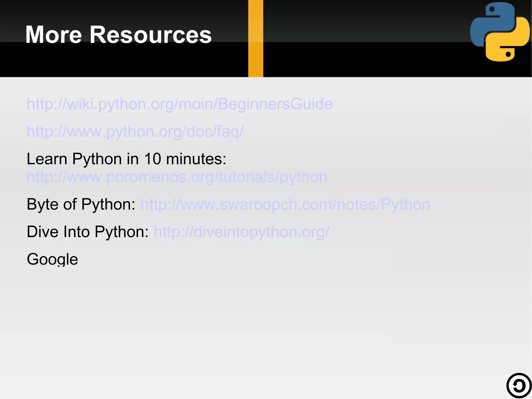This screenshot has height=399, width=532.
Task: Click the 'Learn Python in 10 minutes:' text
Action: click(126, 159)
